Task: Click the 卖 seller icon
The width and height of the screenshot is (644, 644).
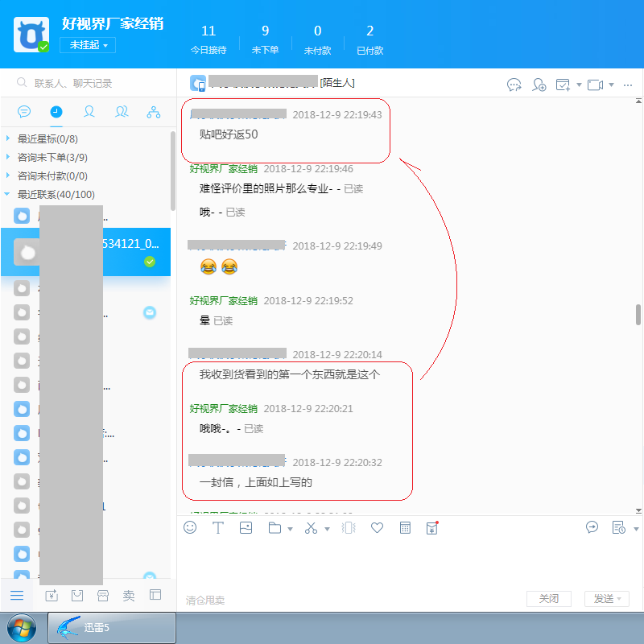Action: point(129,595)
